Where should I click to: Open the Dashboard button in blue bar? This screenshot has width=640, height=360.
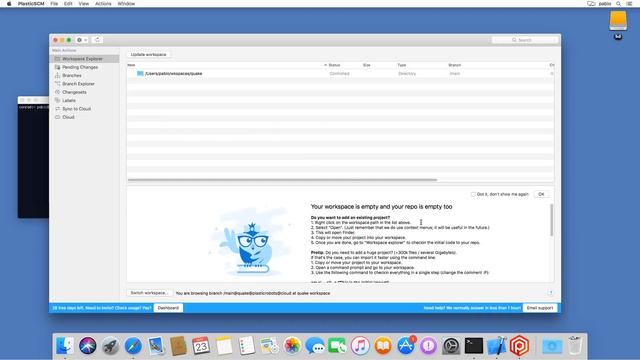pyautogui.click(x=168, y=308)
